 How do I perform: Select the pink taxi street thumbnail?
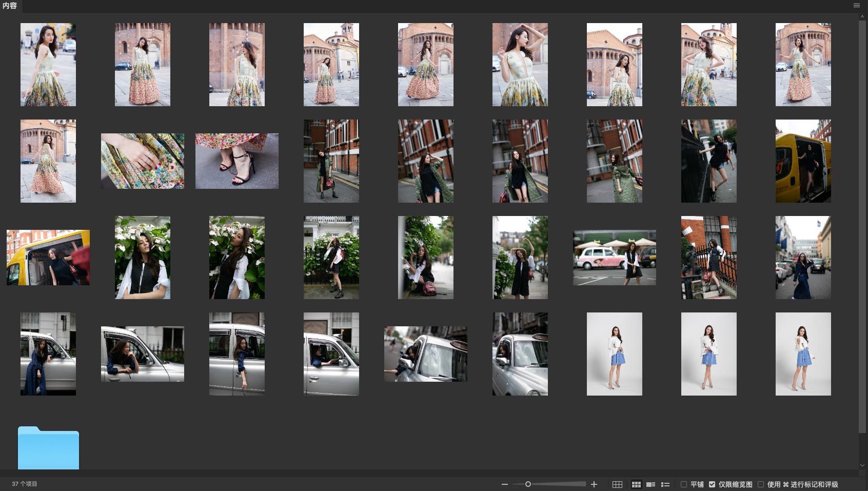click(x=614, y=258)
